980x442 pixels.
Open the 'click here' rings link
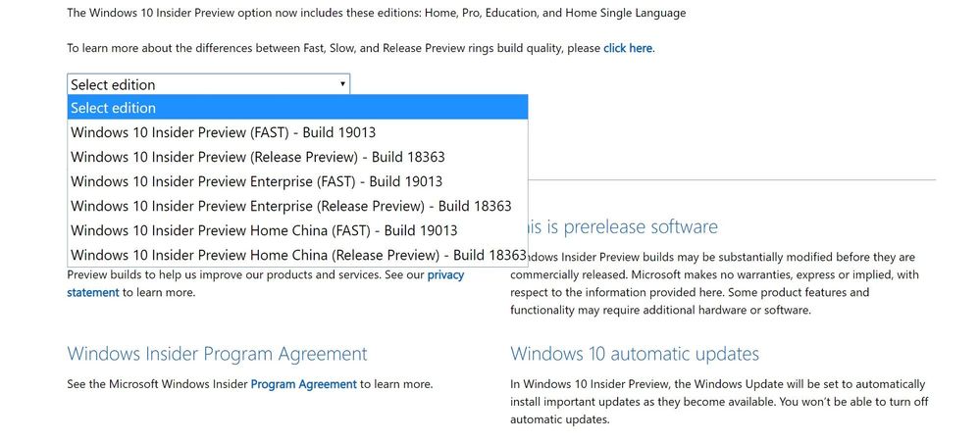(x=628, y=48)
